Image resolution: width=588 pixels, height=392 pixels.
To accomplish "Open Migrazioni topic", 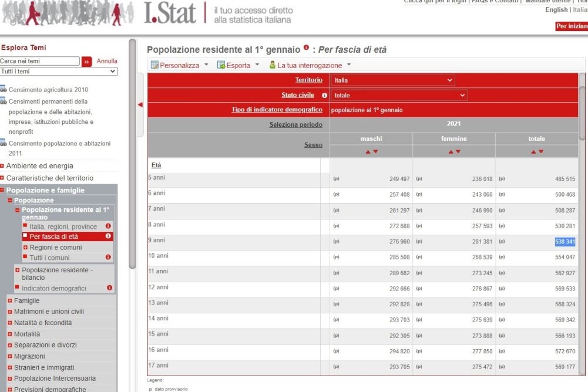I will click(29, 356).
